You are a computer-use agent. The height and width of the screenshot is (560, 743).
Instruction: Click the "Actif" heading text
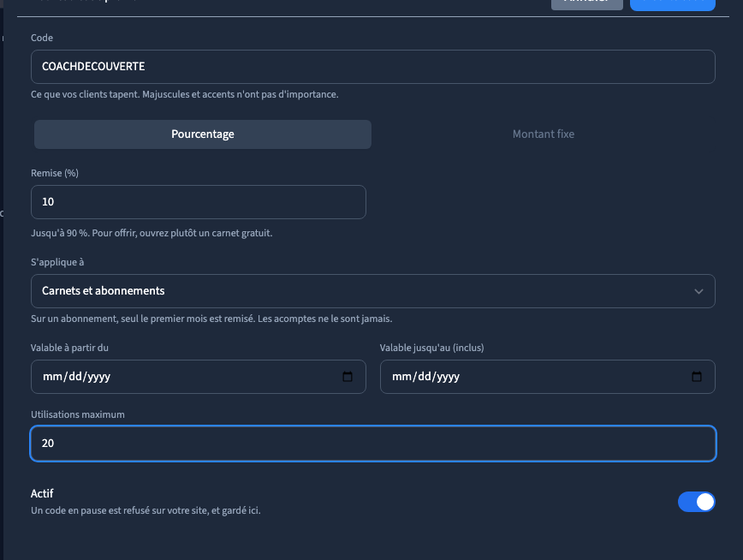point(42,493)
